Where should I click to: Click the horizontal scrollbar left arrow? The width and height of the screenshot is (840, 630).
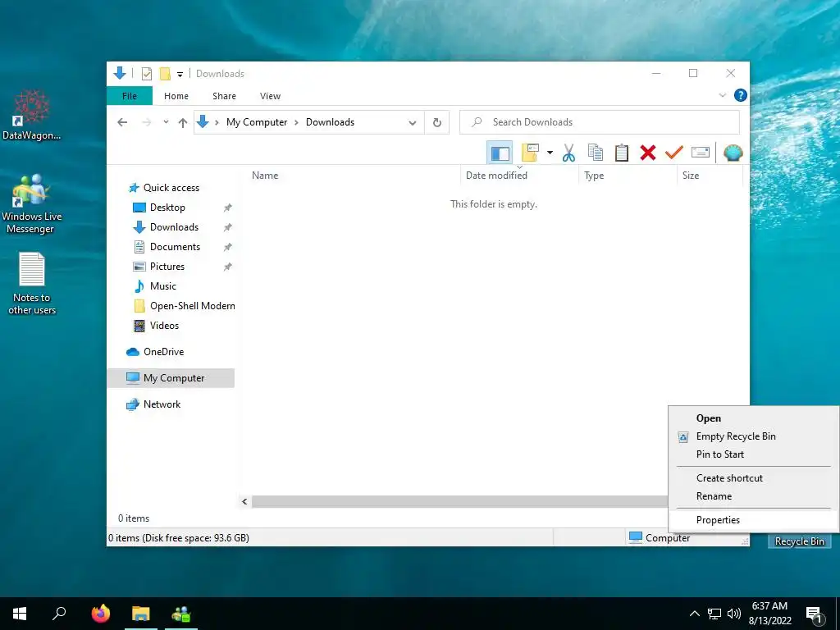click(244, 502)
